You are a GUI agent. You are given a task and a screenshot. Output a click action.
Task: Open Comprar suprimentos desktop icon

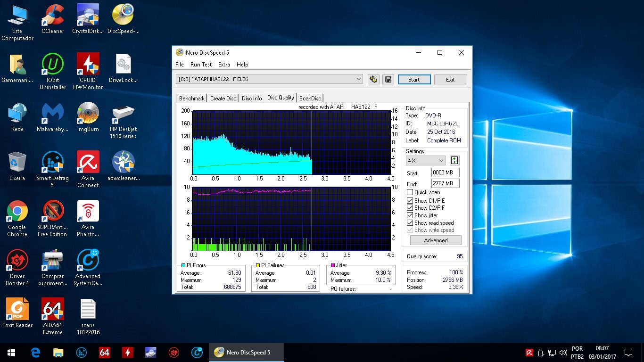(53, 268)
